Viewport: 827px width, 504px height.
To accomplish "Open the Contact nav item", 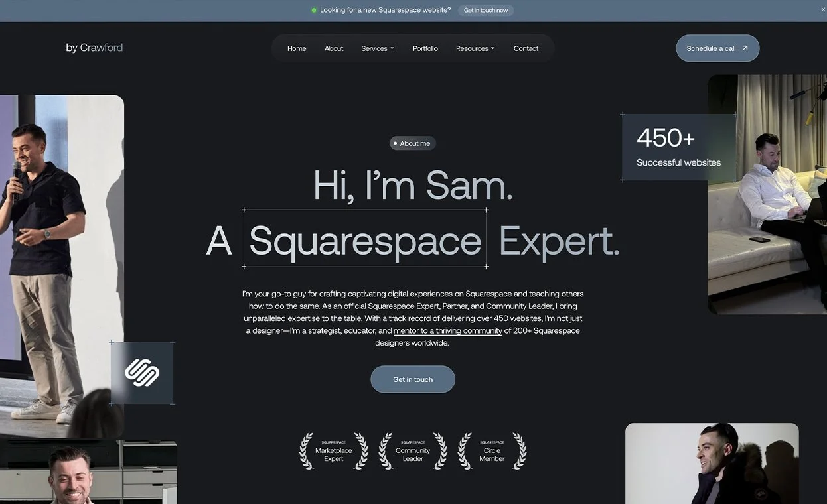I will 526,48.
